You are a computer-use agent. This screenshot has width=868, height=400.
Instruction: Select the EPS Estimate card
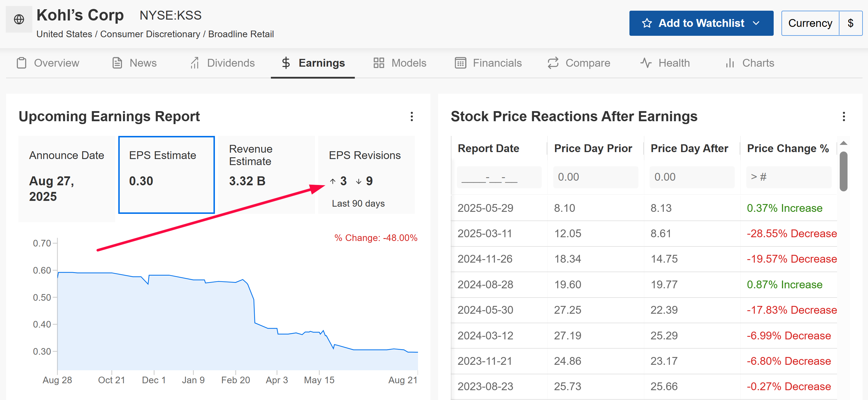[x=166, y=175]
